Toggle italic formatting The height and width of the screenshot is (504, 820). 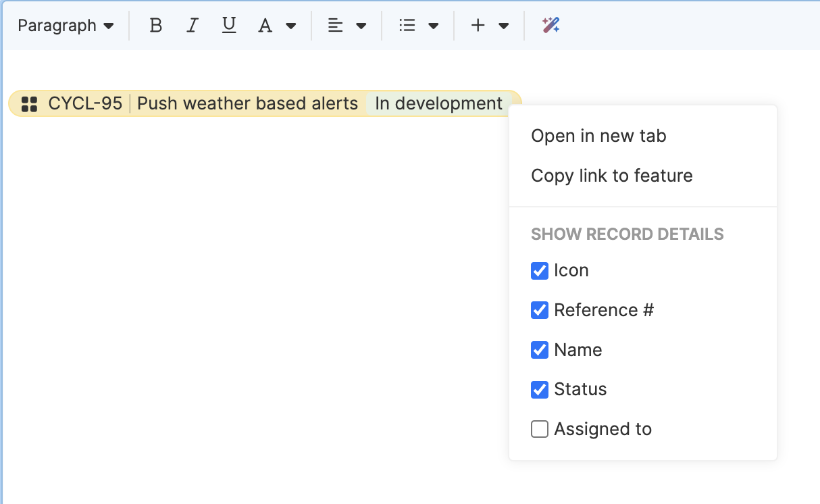193,26
